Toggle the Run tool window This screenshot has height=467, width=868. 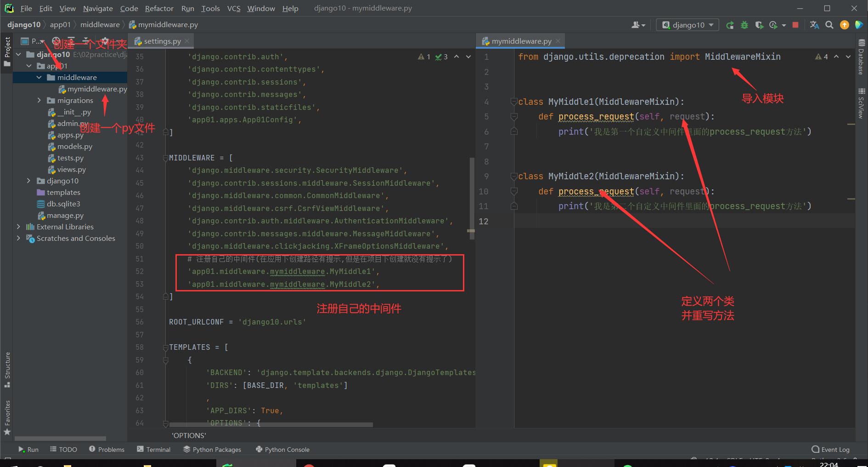click(x=28, y=450)
